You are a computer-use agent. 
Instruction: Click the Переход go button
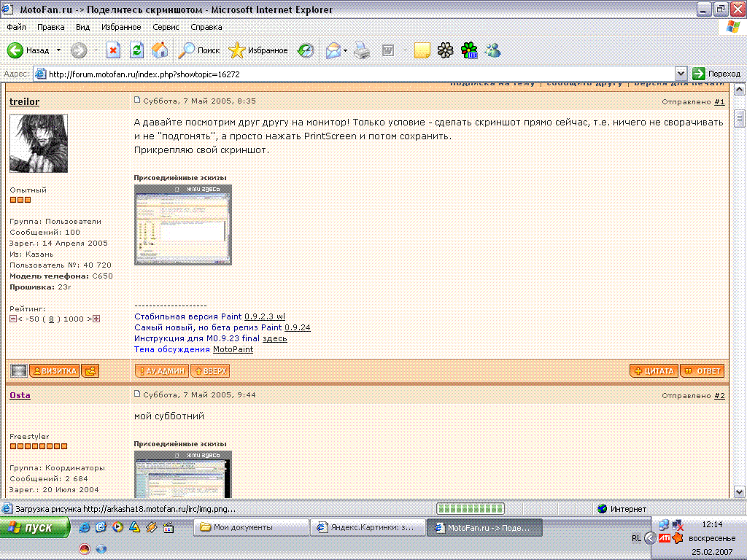coord(716,74)
